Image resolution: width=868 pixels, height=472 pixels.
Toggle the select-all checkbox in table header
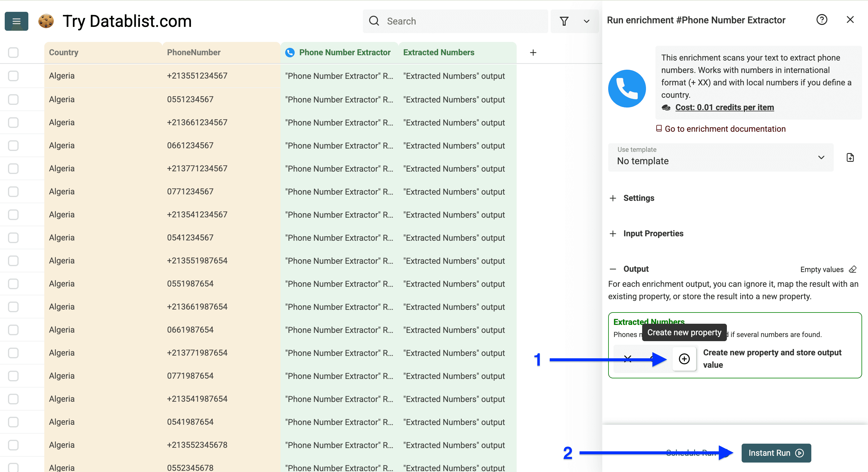(13, 53)
